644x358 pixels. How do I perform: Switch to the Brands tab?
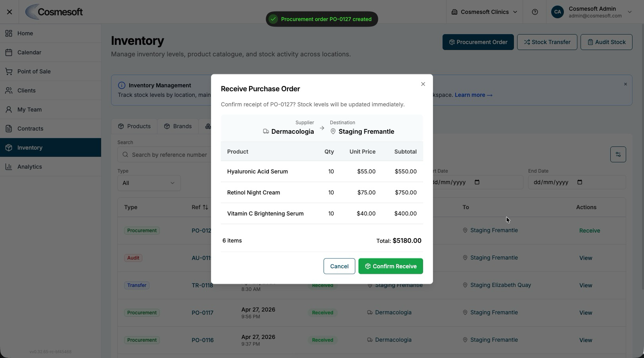tap(178, 126)
